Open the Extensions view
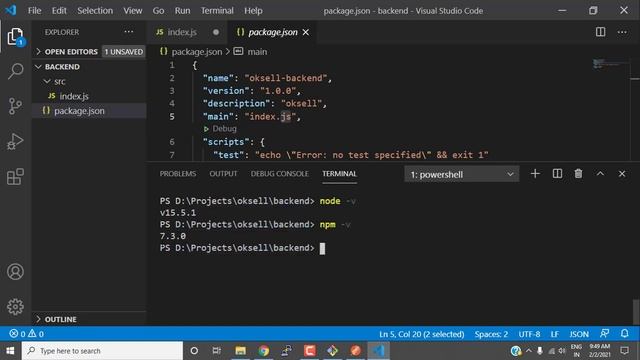640x360 pixels. point(15,176)
